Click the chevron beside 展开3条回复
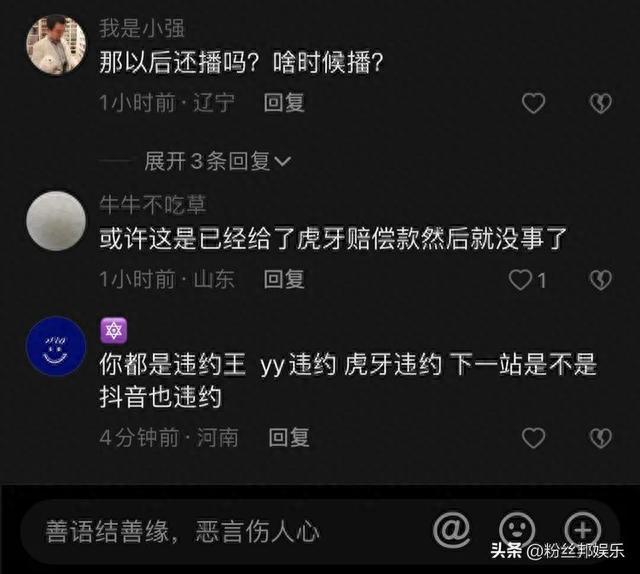640x574 pixels. [282, 162]
